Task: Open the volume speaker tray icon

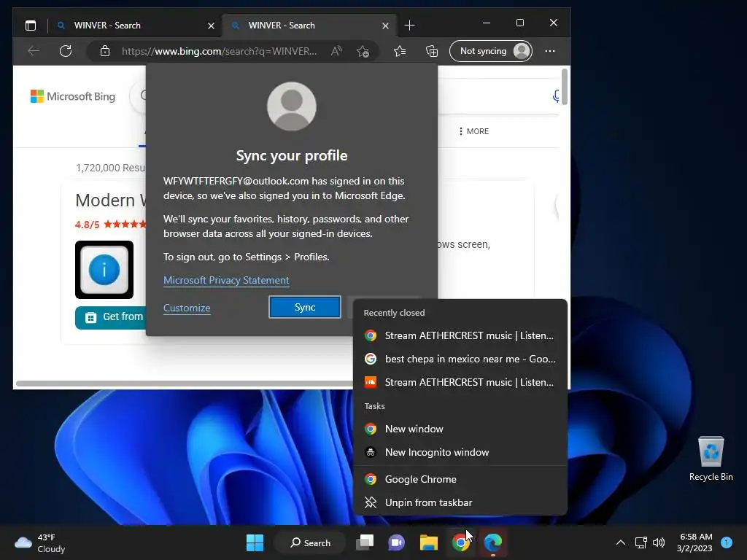Action: 659,542
